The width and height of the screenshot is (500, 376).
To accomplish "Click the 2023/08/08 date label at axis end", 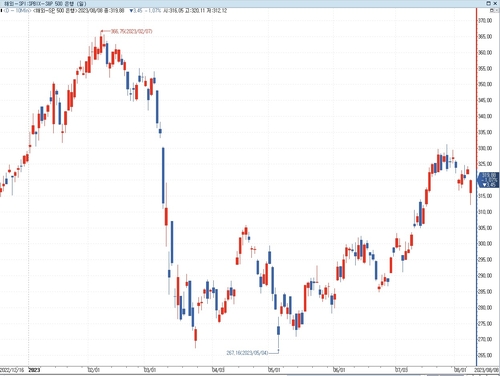I will (487, 370).
